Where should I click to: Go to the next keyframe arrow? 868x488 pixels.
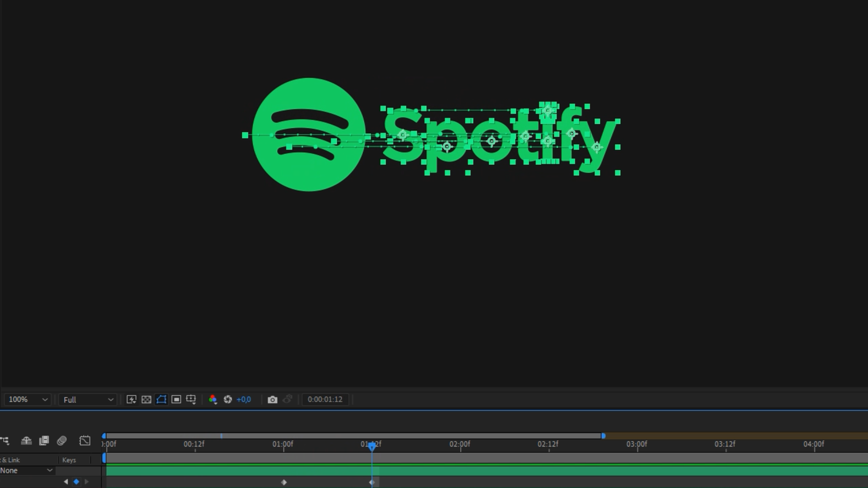tap(86, 482)
